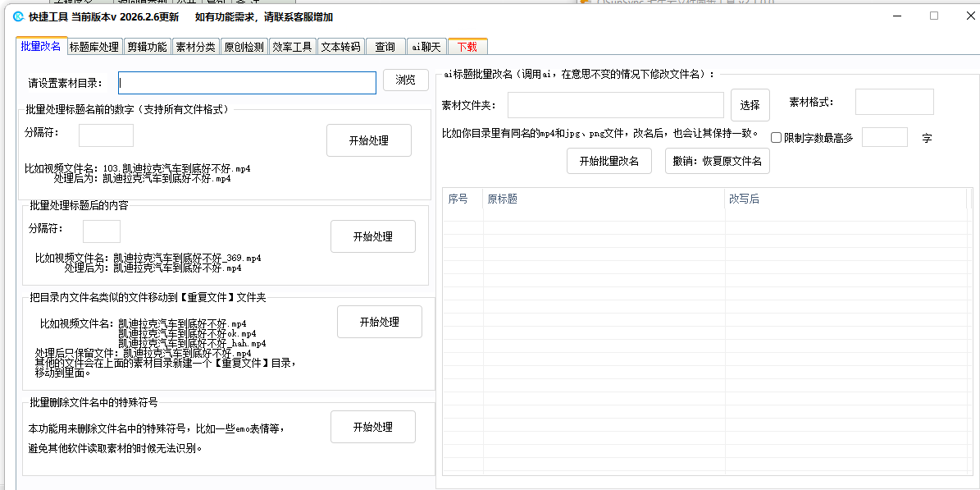The image size is (980, 490).
Task: Click 撤销：恢复原文件名 button
Action: coord(717,161)
